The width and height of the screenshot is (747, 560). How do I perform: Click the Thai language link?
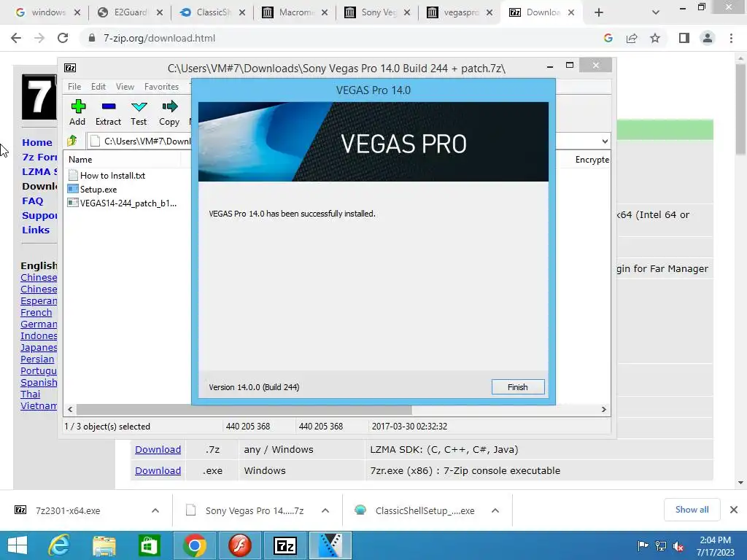pyautogui.click(x=30, y=394)
